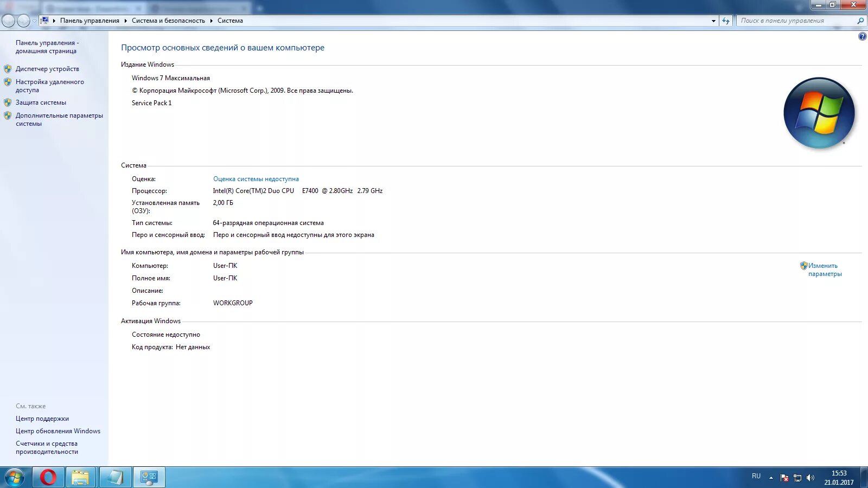Open Action Center flag tray icon
The width and height of the screenshot is (868, 488).
[x=784, y=478]
